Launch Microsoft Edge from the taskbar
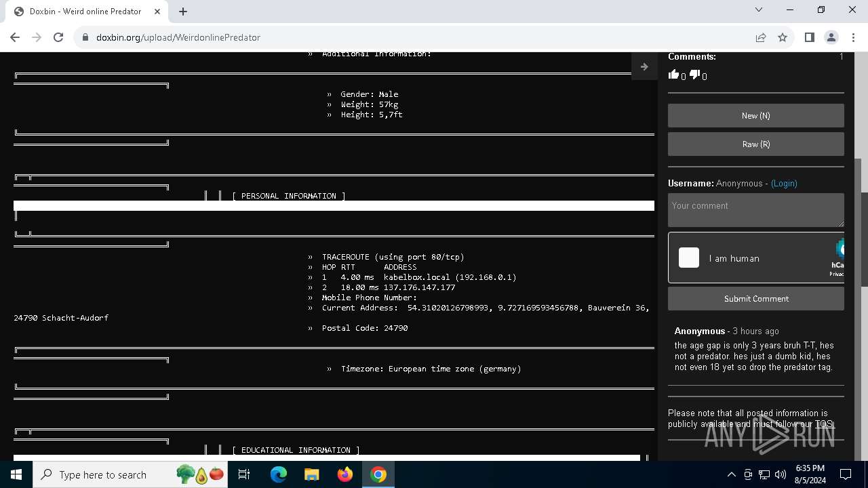This screenshot has height=488, width=868. (x=279, y=474)
